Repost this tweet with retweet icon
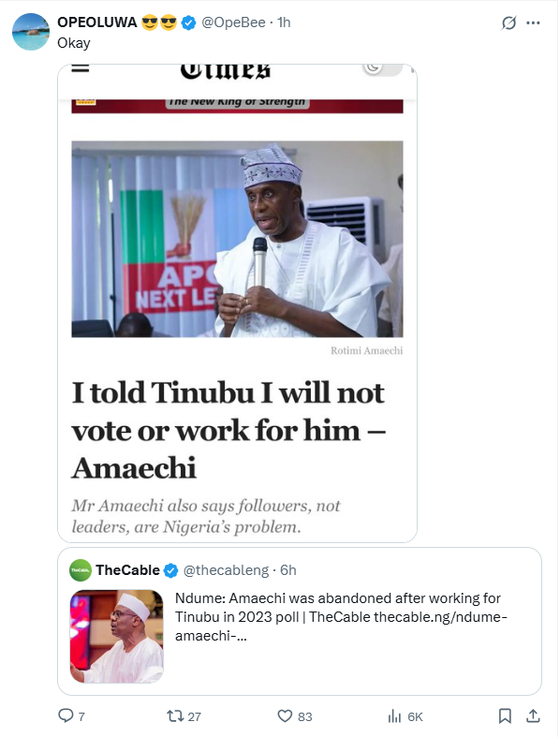This screenshot has width=560, height=737. (x=175, y=715)
